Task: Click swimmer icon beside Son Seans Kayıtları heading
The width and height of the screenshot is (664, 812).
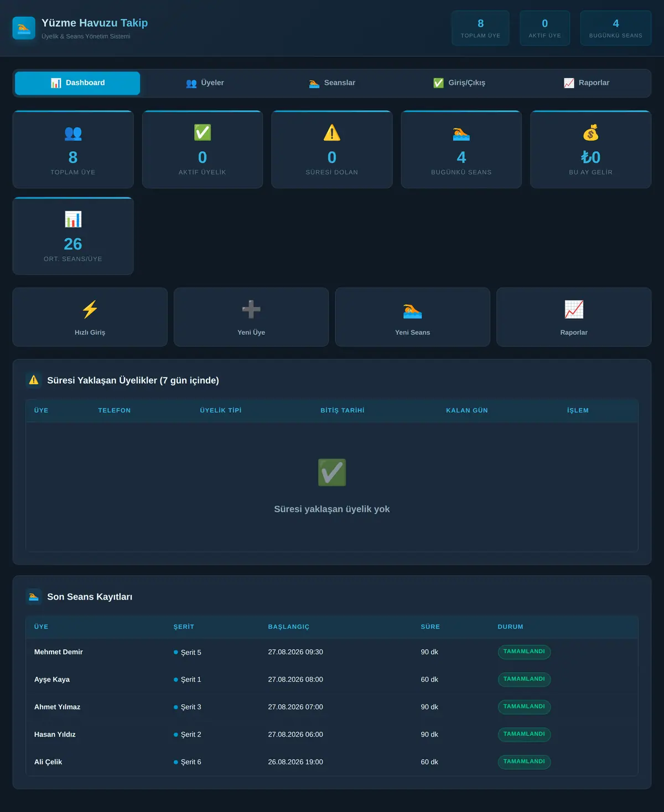Action: click(34, 597)
